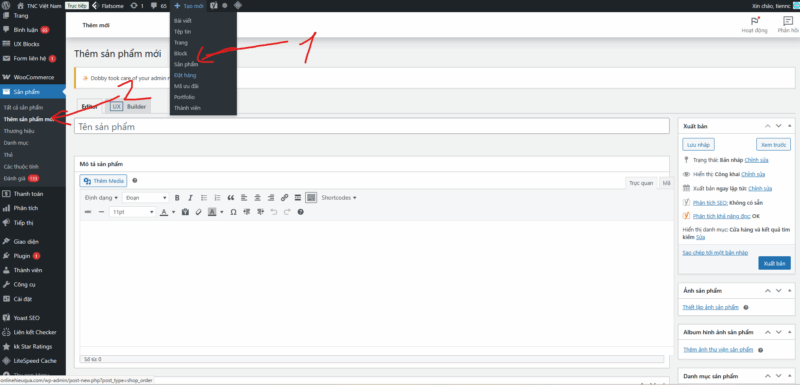Viewport: 800px width, 385px height.
Task: Expand the Shortcodes dropdown
Action: 339,198
